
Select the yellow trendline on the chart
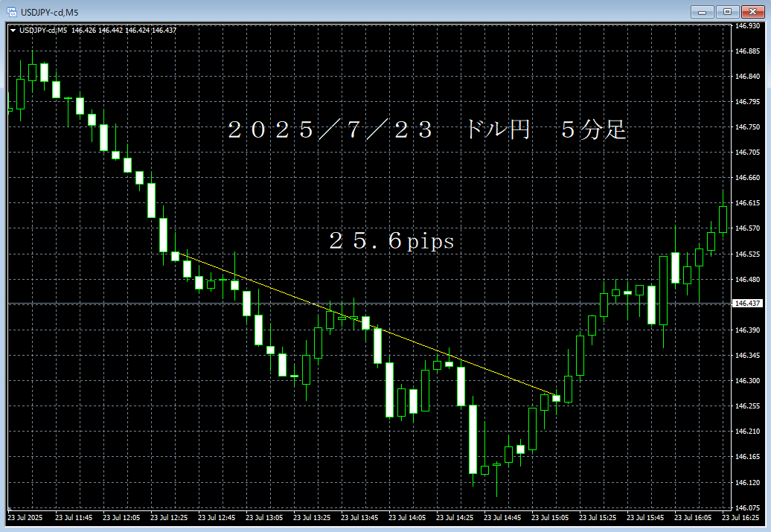pos(366,323)
